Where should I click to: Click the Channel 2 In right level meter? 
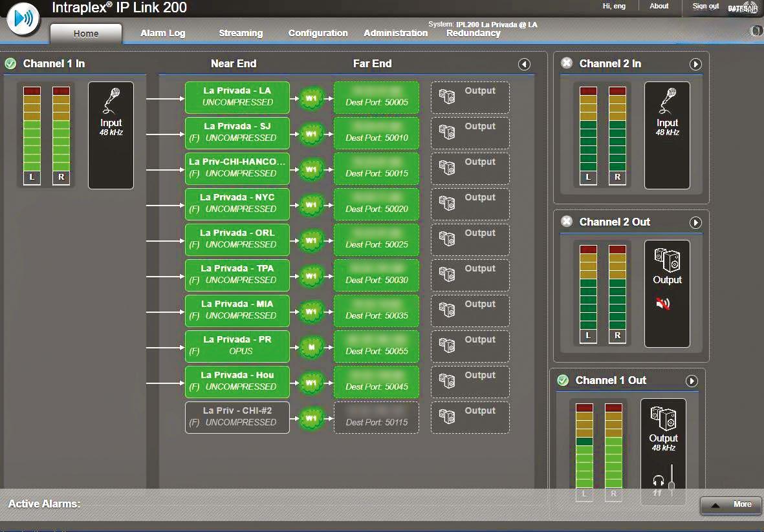point(617,135)
